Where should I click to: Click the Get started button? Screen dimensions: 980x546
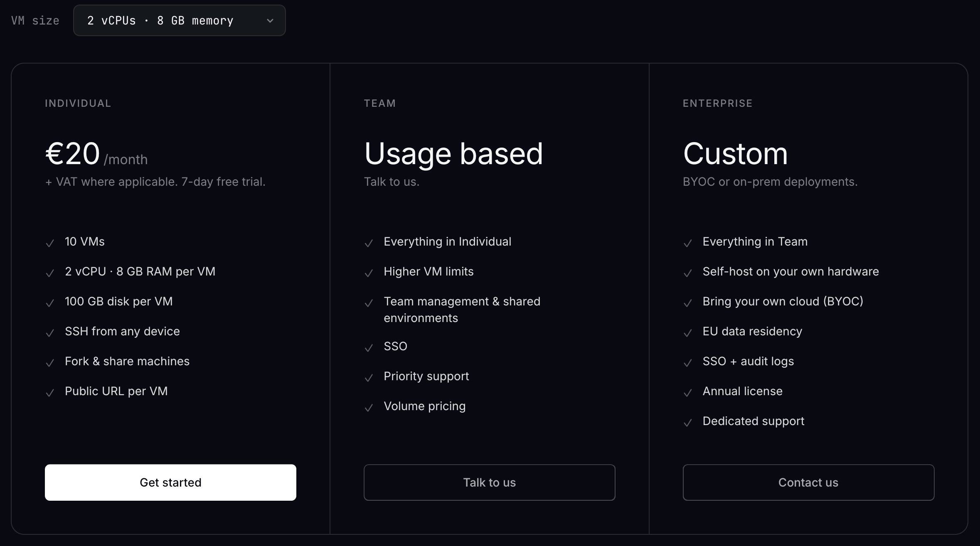170,482
